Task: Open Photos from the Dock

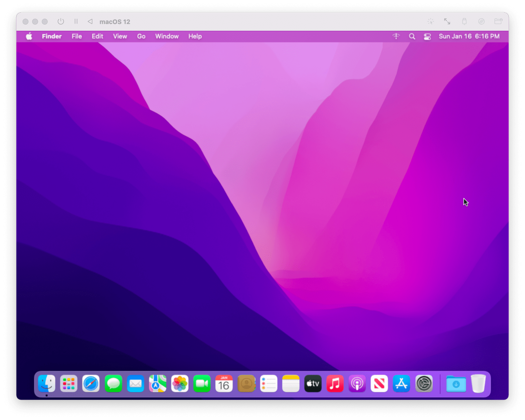Action: click(x=180, y=384)
